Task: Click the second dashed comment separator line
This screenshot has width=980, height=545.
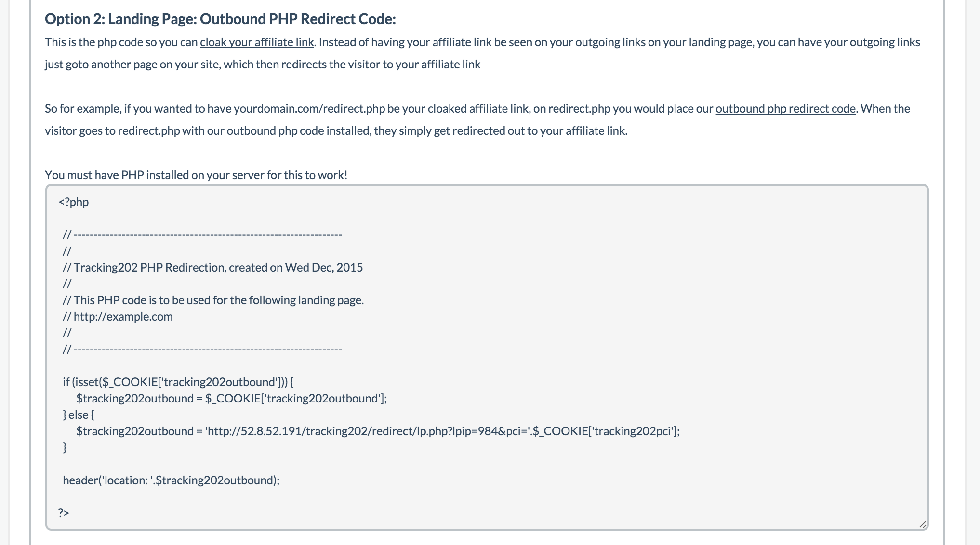Action: pyautogui.click(x=202, y=349)
